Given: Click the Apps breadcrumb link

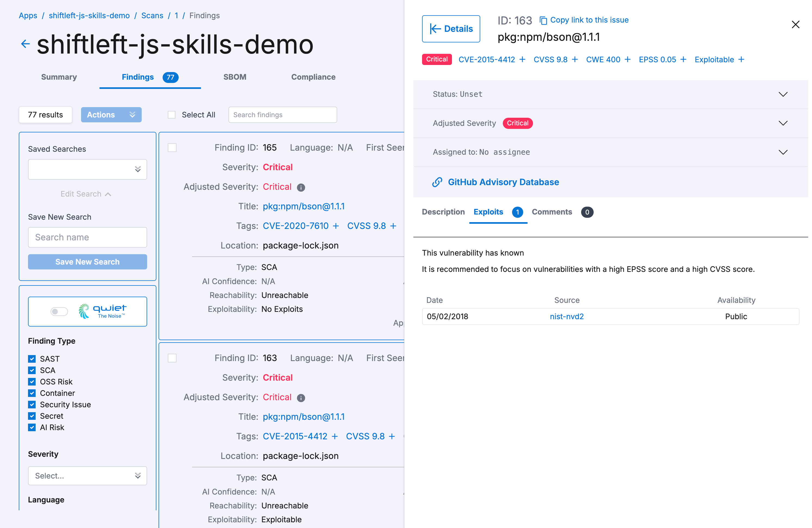Looking at the screenshot, I should [x=28, y=16].
